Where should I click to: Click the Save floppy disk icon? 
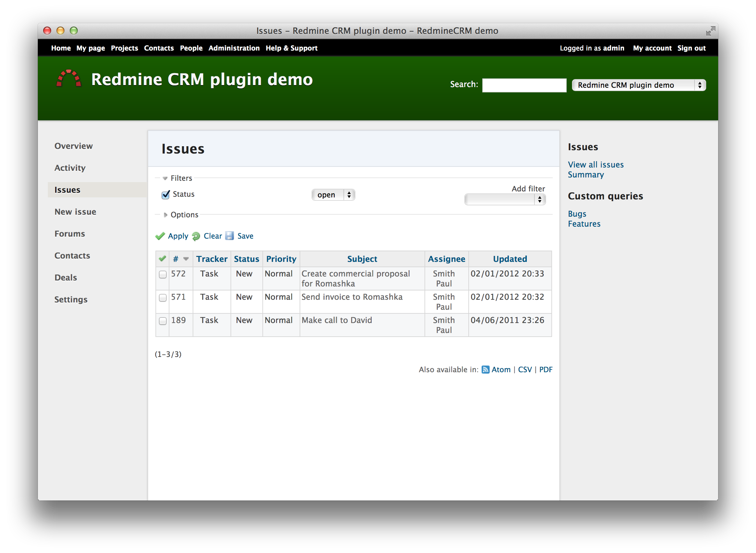tap(230, 236)
